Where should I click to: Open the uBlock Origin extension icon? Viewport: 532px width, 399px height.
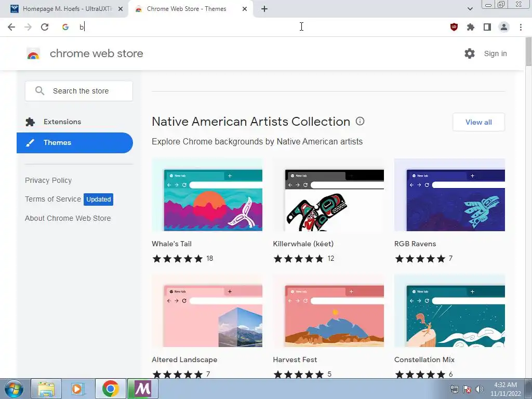pos(454,27)
